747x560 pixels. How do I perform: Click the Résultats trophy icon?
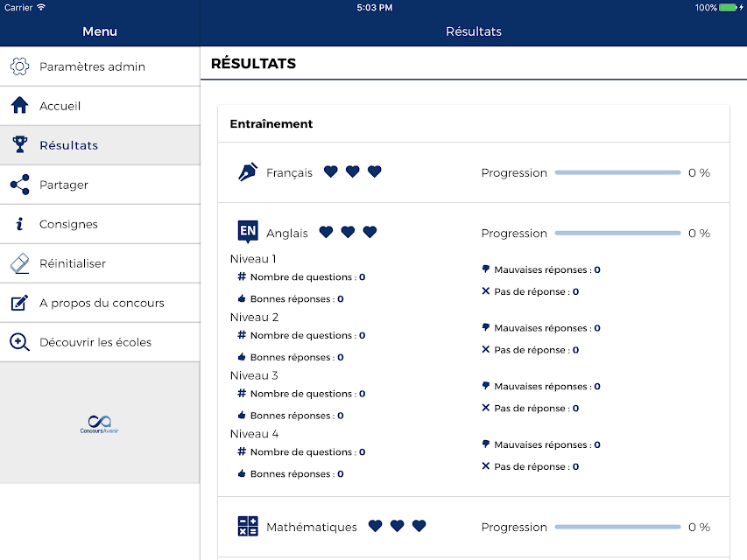coord(19,144)
